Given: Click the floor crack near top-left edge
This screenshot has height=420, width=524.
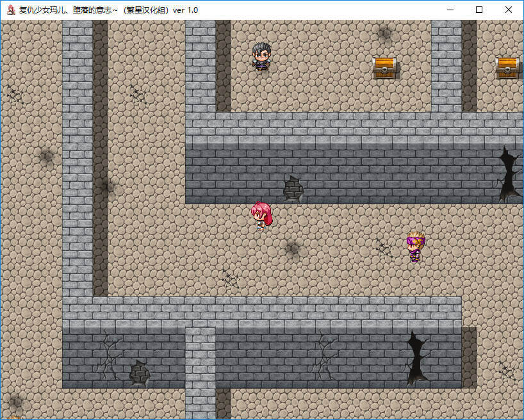Looking at the screenshot, I should click(15, 95).
